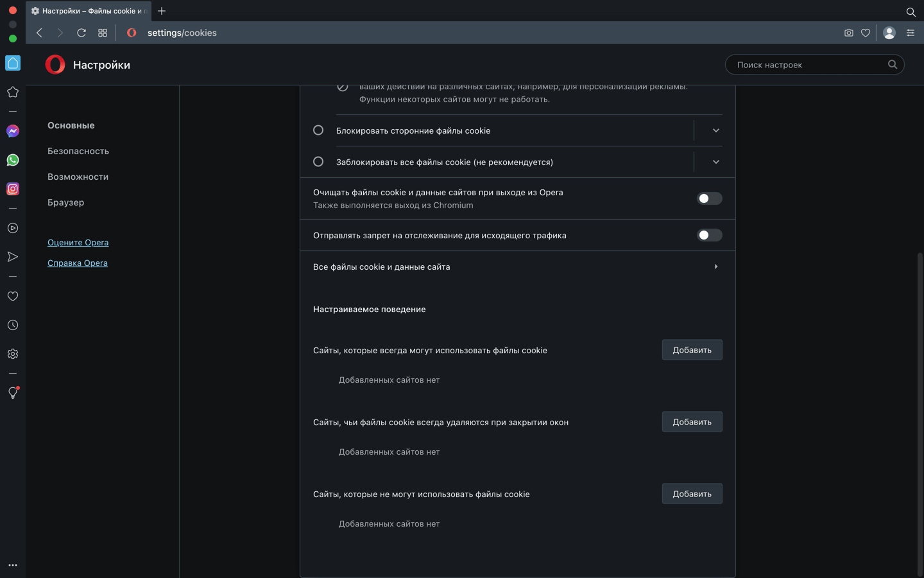The height and width of the screenshot is (578, 924).
Task: Click 'Добавленных сайтов нет' under always-allowed sites
Action: [389, 380]
